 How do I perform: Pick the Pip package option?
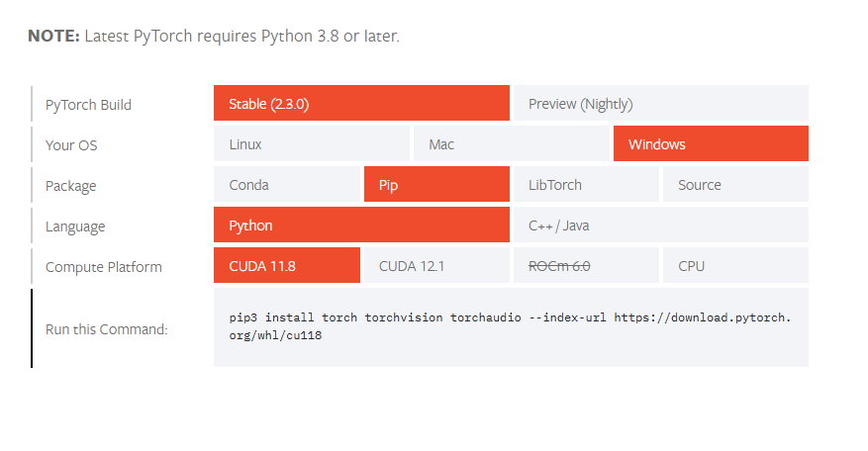[436, 184]
